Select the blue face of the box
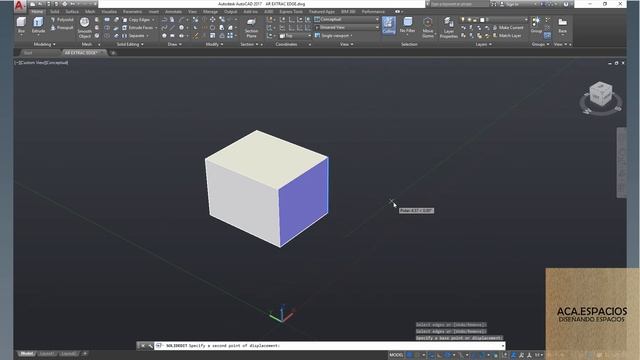The image size is (640, 360). pyautogui.click(x=304, y=203)
